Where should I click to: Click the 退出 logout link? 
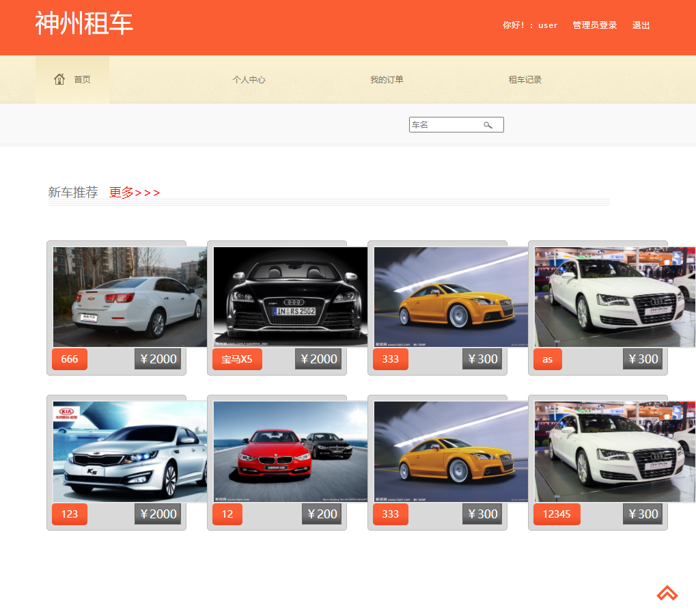(x=640, y=25)
